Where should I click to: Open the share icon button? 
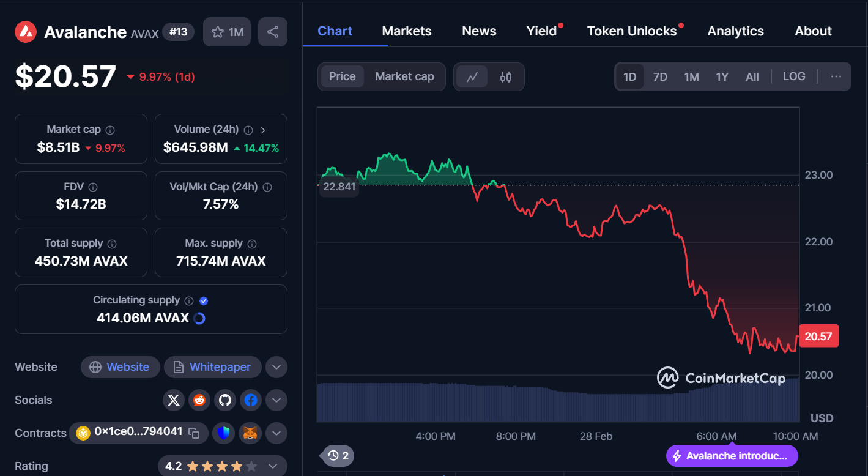click(x=273, y=32)
